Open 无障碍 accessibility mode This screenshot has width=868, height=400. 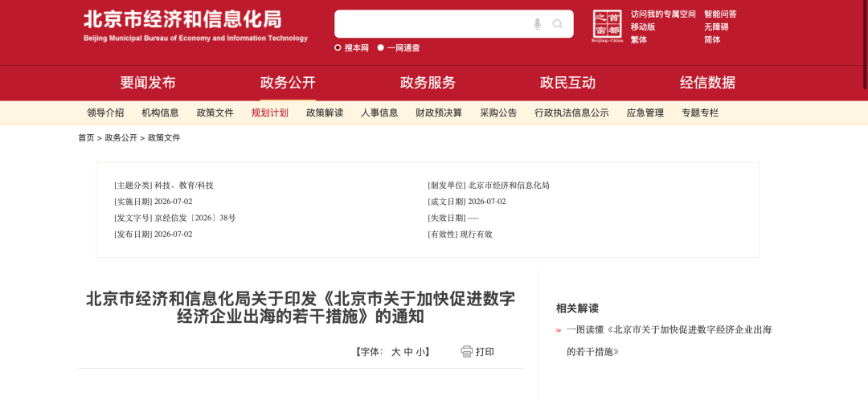point(716,27)
